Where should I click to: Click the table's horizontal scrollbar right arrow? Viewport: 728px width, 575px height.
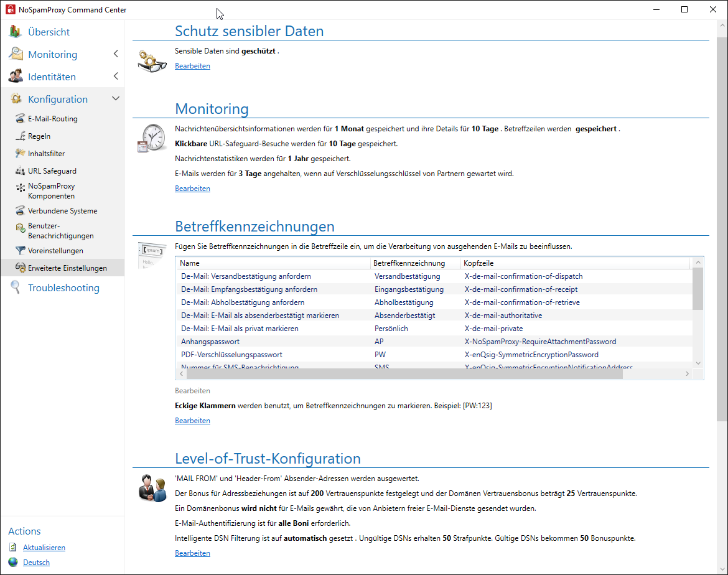(687, 374)
